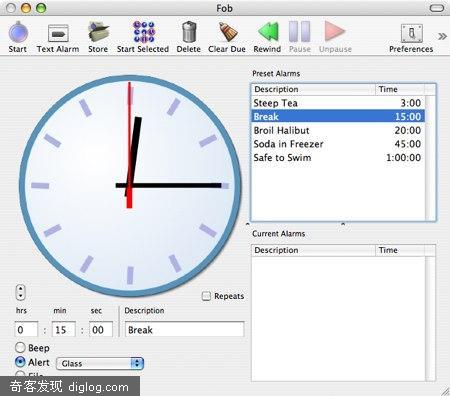Select the Soda in Freezer preset

pos(338,144)
